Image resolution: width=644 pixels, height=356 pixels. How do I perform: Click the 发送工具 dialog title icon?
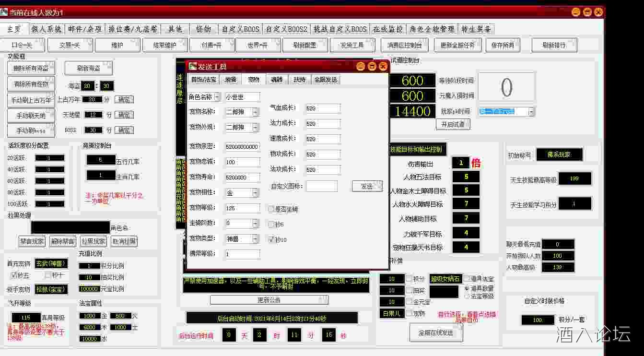[192, 66]
